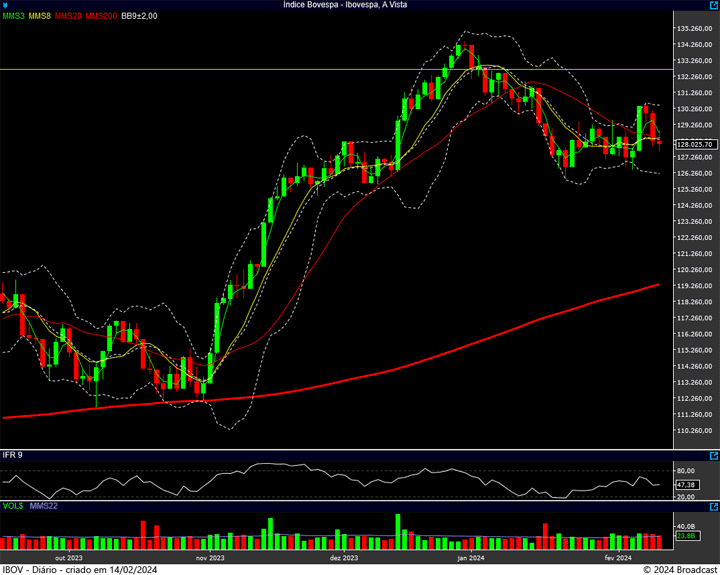Select the MMS20 moving average legend
Screen dimensions: 720x575
[68, 16]
